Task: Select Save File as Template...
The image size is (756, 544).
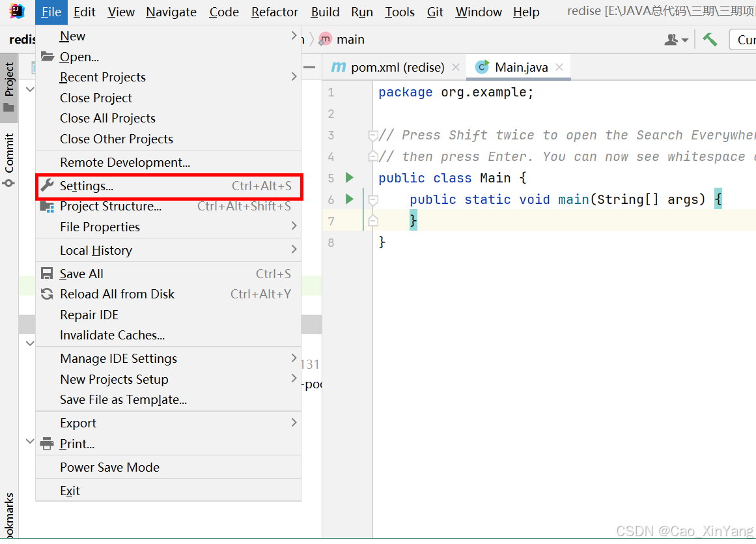Action: [168, 400]
